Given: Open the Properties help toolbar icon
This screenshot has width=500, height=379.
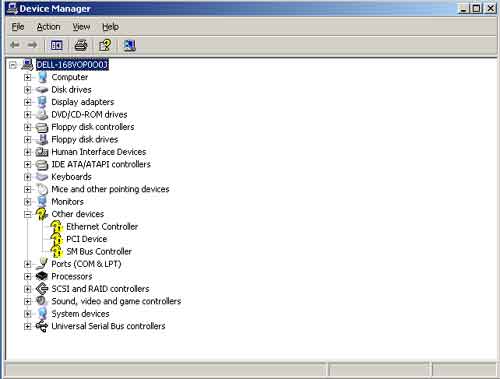Looking at the screenshot, I should click(x=105, y=45).
